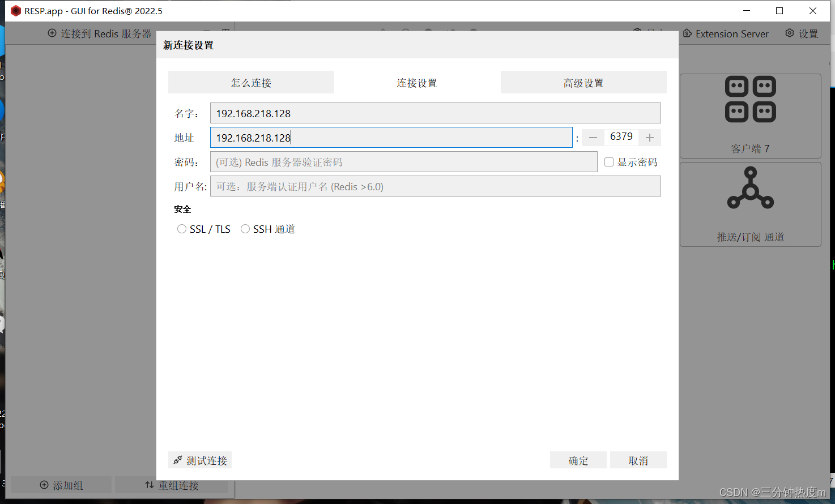This screenshot has height=504, width=835.
Task: Enable the 显示密码 checkbox
Action: click(609, 162)
